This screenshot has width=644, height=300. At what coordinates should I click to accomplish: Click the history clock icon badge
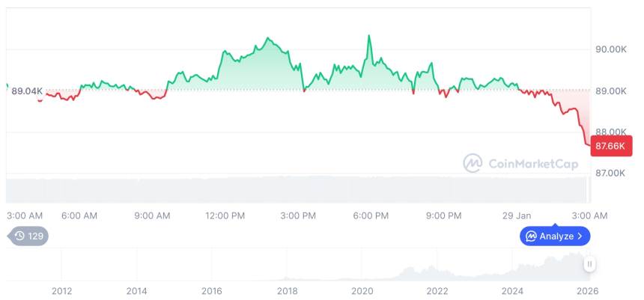(20, 236)
